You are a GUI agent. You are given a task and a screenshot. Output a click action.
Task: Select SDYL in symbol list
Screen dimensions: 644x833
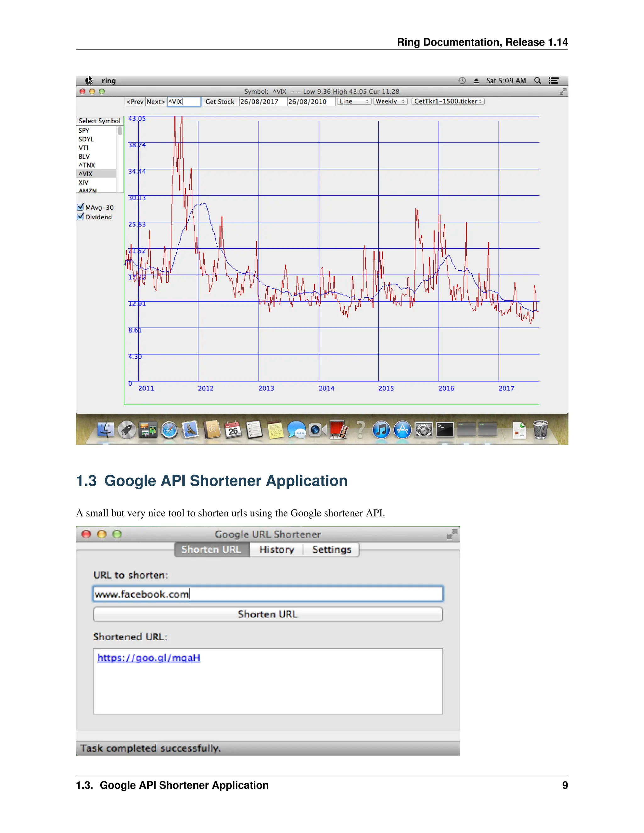[x=97, y=139]
